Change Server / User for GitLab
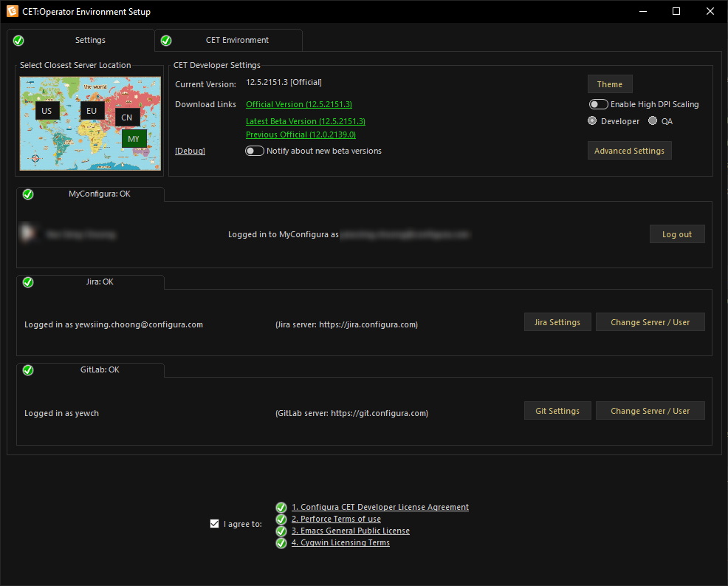Screen dimensions: 728x586 (x=650, y=411)
